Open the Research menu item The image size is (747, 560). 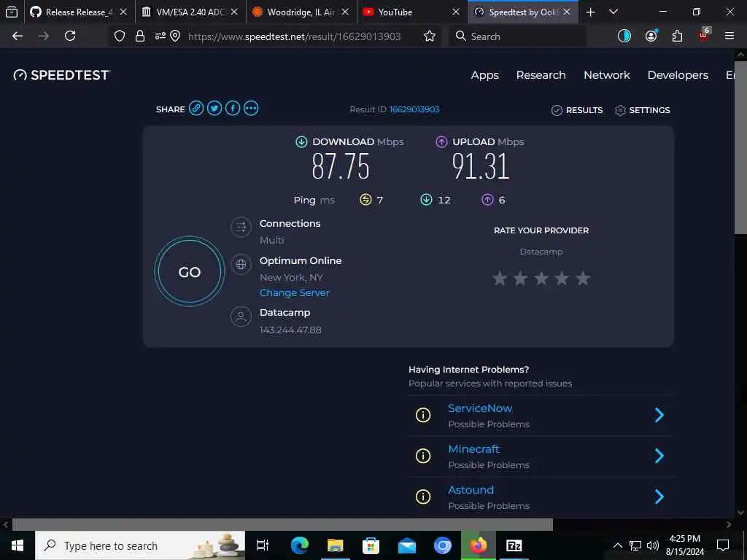tap(541, 75)
